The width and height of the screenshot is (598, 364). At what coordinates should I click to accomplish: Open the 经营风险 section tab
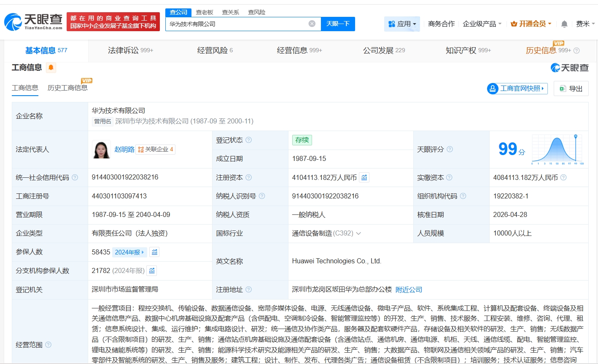click(215, 51)
